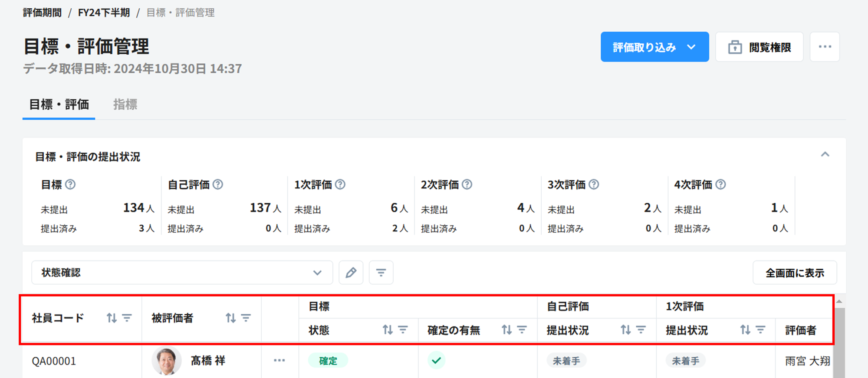This screenshot has width=868, height=378.
Task: Sort the 確定の有無 column
Action: [x=506, y=330]
